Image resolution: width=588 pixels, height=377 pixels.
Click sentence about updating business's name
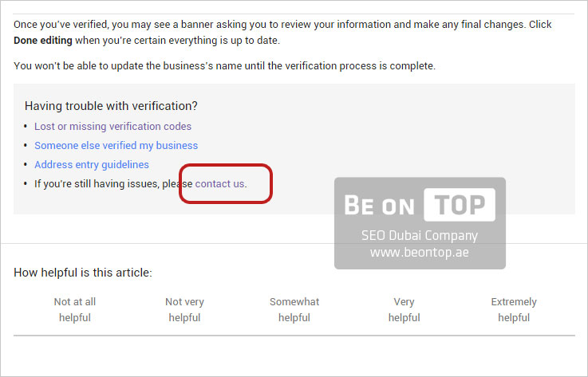pos(225,66)
